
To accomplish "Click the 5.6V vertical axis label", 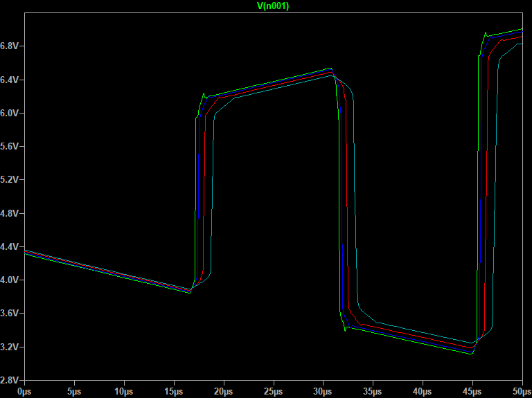I will pyautogui.click(x=9, y=147).
